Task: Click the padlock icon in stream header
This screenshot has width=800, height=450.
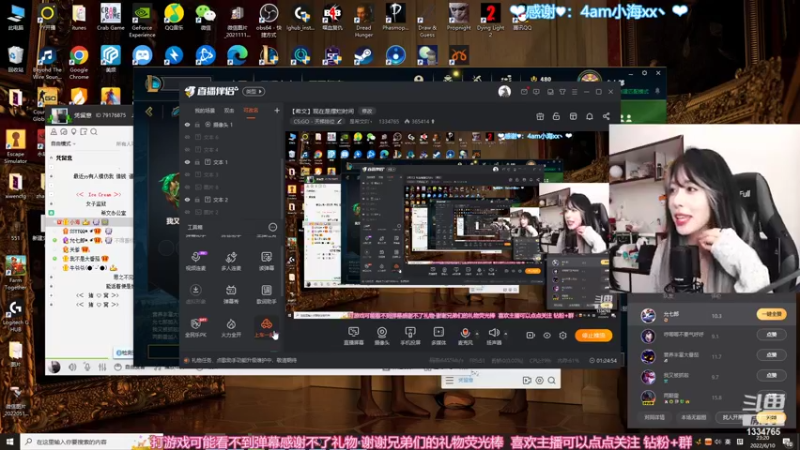Action: point(556,116)
